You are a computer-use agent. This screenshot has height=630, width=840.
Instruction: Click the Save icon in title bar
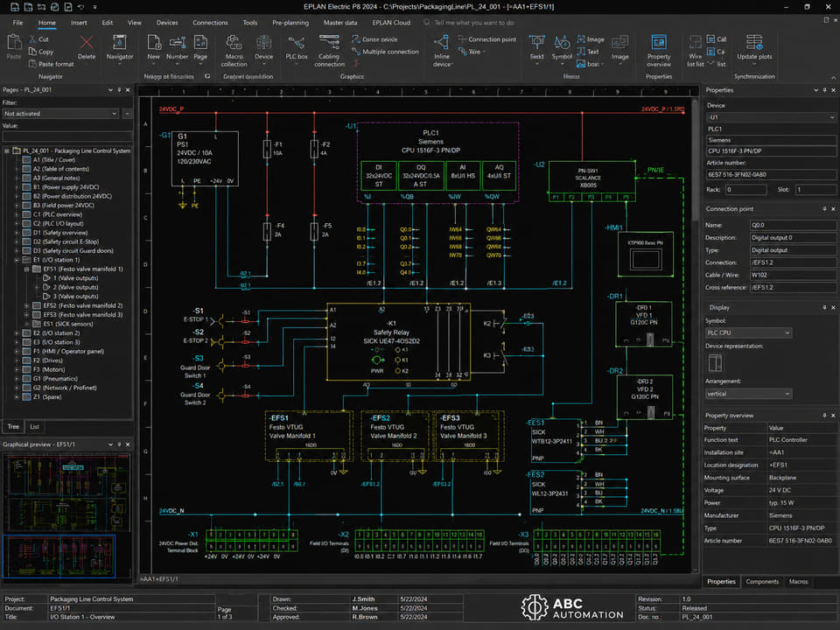pyautogui.click(x=15, y=7)
